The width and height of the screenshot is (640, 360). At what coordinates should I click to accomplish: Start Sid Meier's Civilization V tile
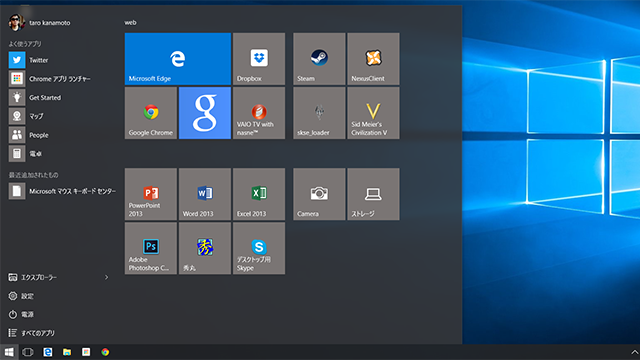pos(373,113)
